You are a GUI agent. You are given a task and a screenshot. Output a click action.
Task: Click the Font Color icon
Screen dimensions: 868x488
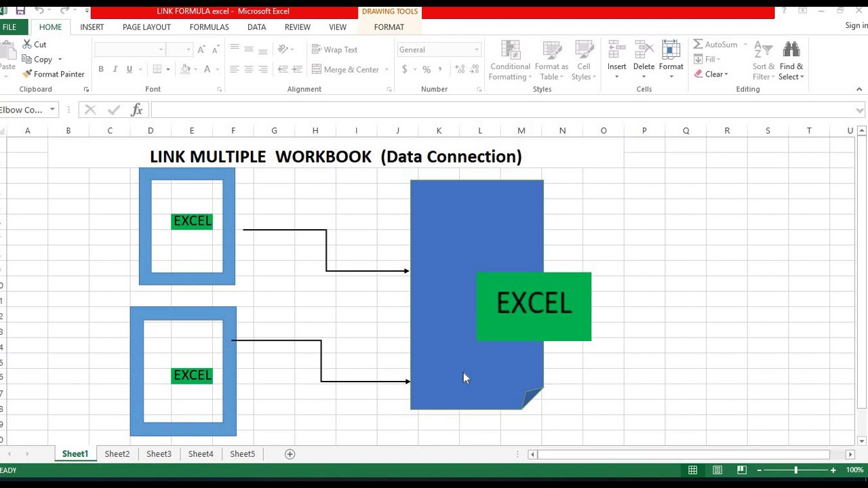[207, 69]
